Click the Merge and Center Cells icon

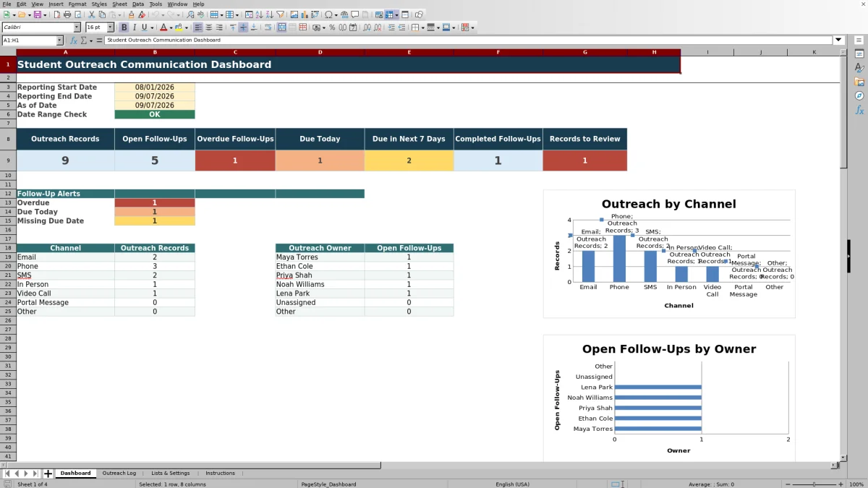(281, 27)
